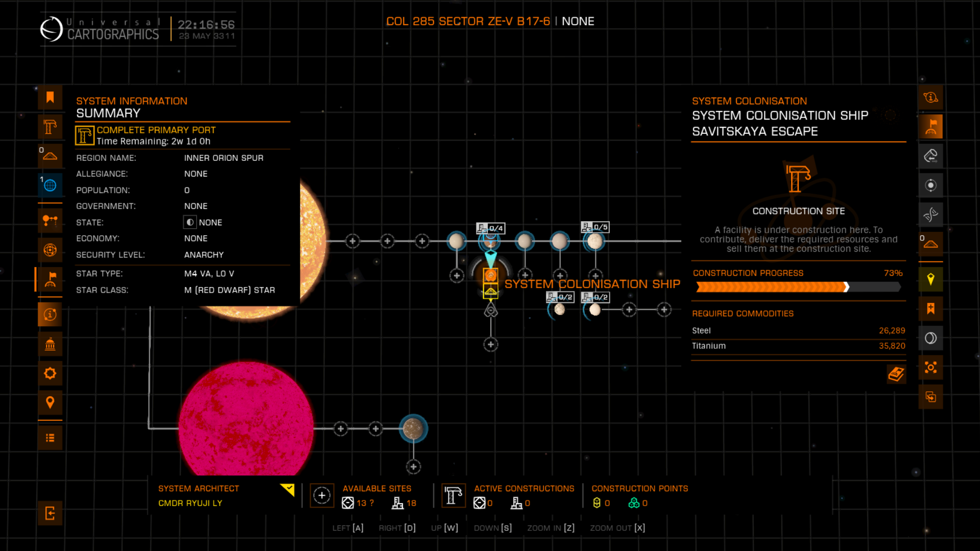This screenshot has height=551, width=980.
Task: Open the orrery connections icon in the left sidebar
Action: coord(50,221)
